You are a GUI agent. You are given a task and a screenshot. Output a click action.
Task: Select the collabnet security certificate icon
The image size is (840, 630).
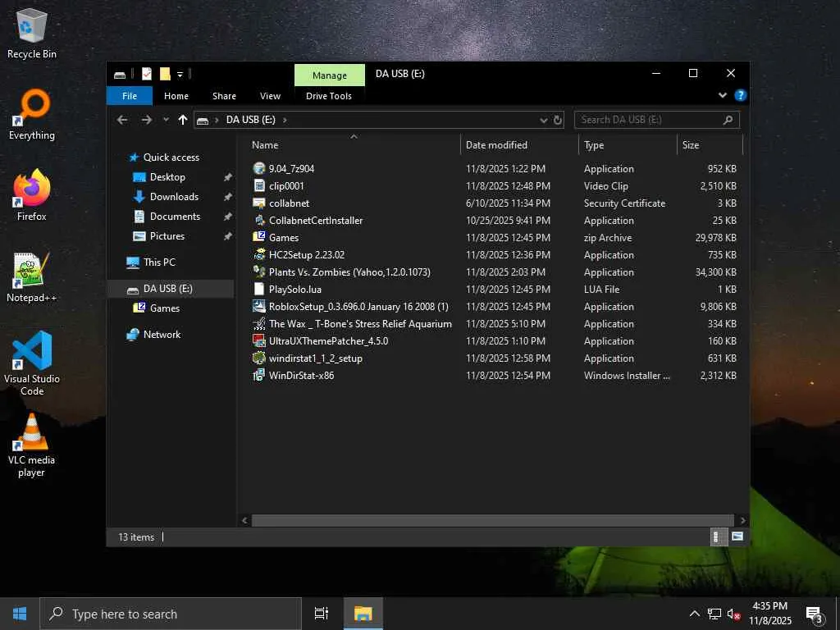point(259,203)
